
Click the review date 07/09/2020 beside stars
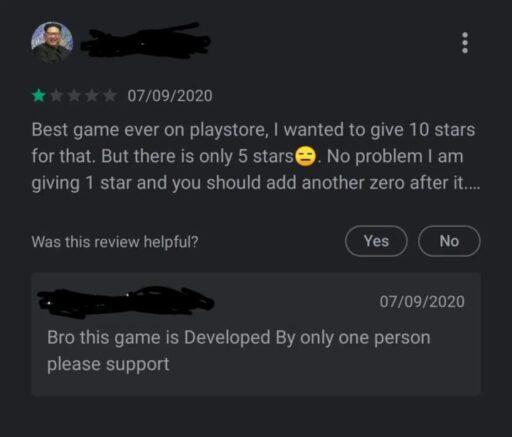point(170,96)
